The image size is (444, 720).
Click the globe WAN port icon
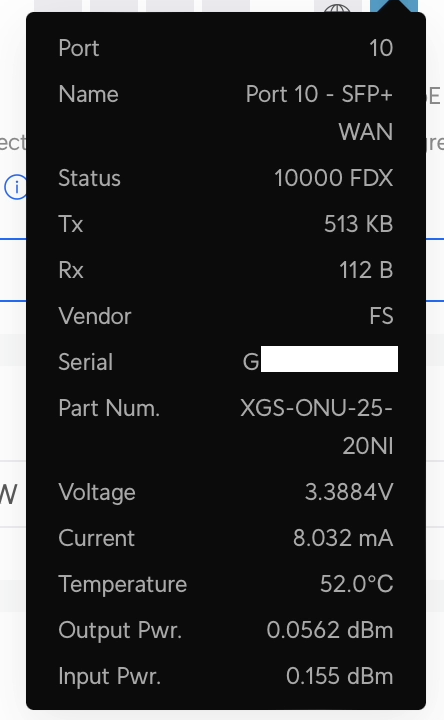pyautogui.click(x=337, y=6)
